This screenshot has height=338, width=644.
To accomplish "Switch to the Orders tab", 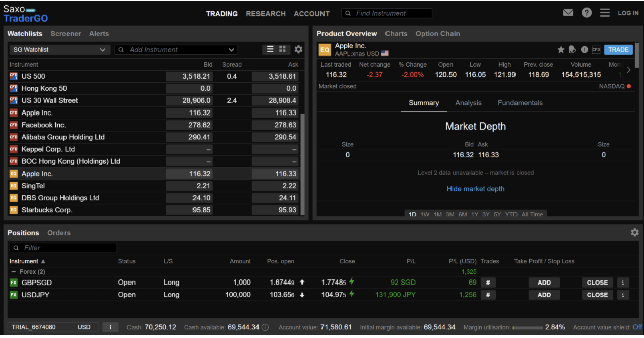I will click(x=59, y=233).
